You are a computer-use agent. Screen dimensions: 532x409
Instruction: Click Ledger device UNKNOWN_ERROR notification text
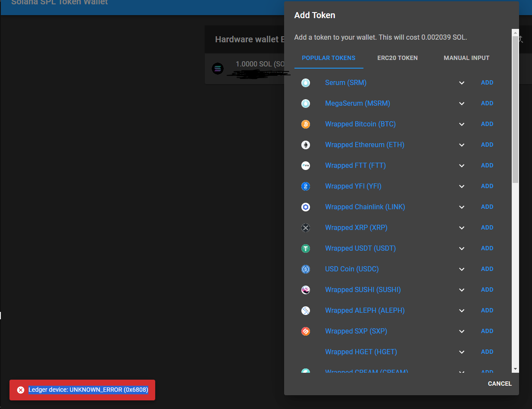click(88, 390)
